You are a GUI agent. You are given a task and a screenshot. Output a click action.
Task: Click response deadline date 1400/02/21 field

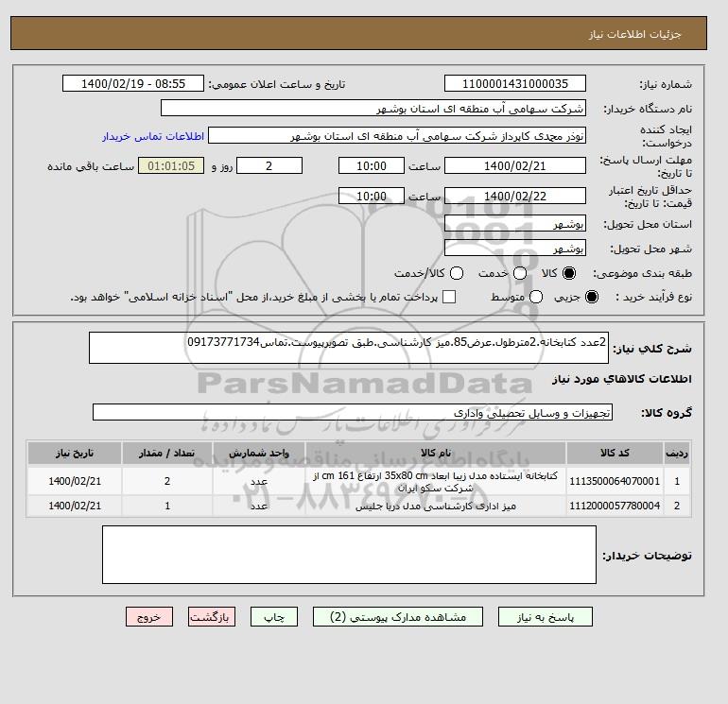tap(515, 165)
